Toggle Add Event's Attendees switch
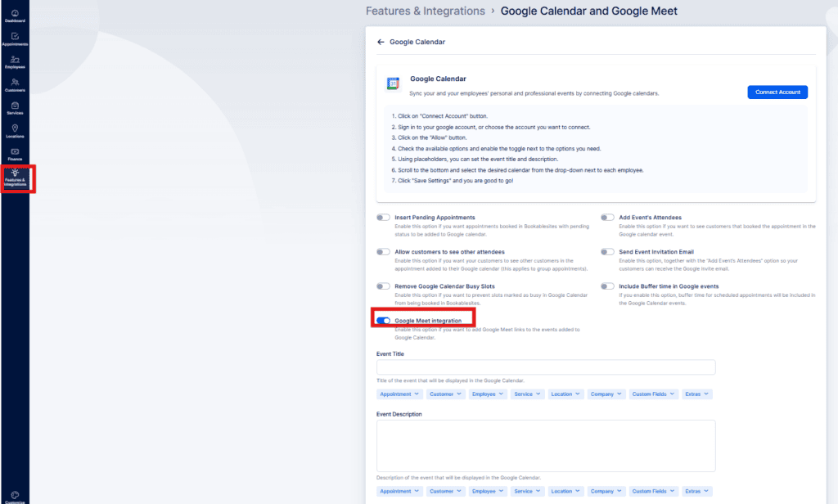Image resolution: width=838 pixels, height=504 pixels. [607, 218]
